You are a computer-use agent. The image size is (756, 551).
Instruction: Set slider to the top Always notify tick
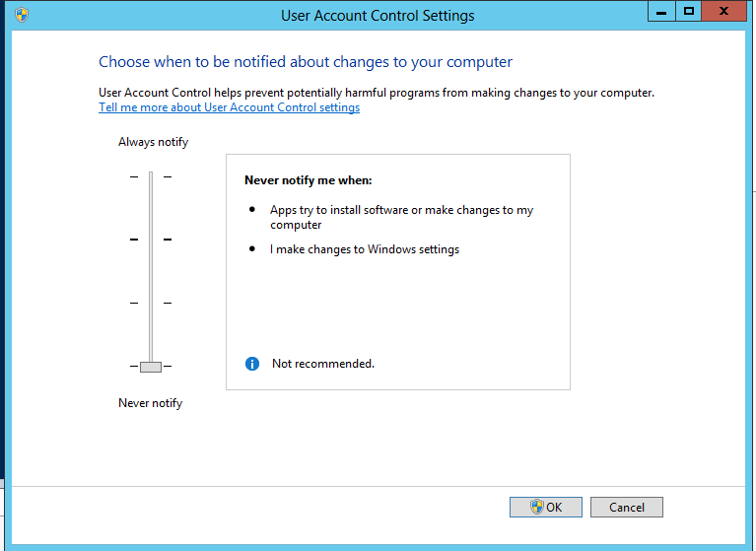pyautogui.click(x=151, y=176)
